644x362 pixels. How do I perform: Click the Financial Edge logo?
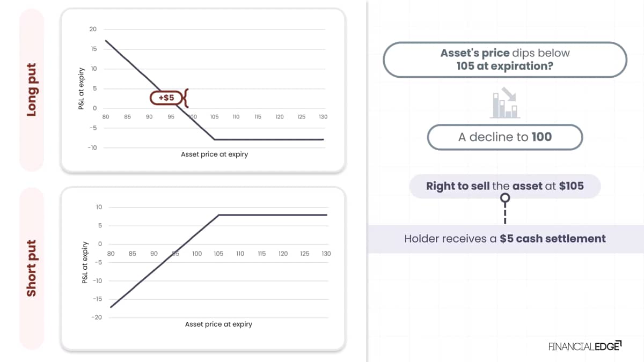[x=584, y=346]
